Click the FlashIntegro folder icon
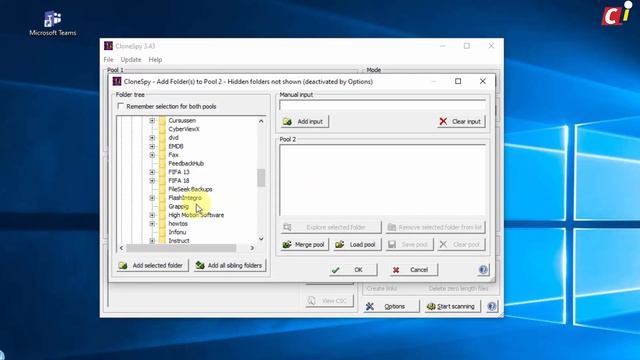 162,198
